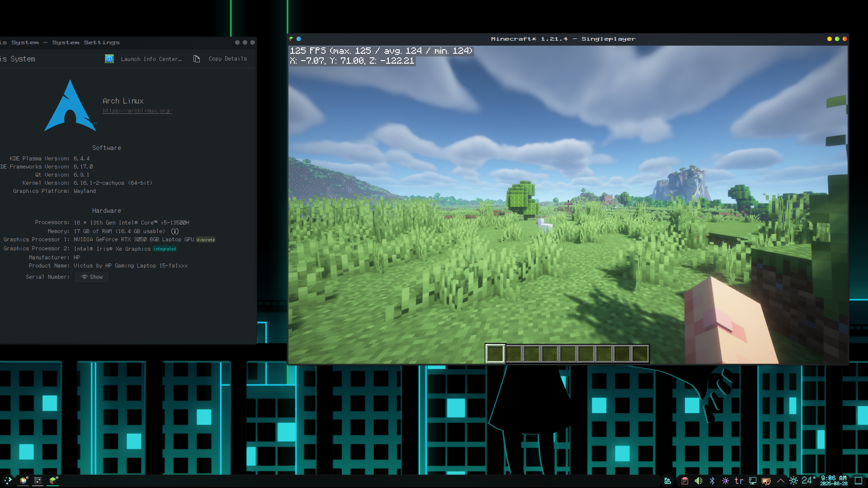Click the Launch Info Center icon
Image resolution: width=868 pixels, height=488 pixels.
[x=109, y=59]
